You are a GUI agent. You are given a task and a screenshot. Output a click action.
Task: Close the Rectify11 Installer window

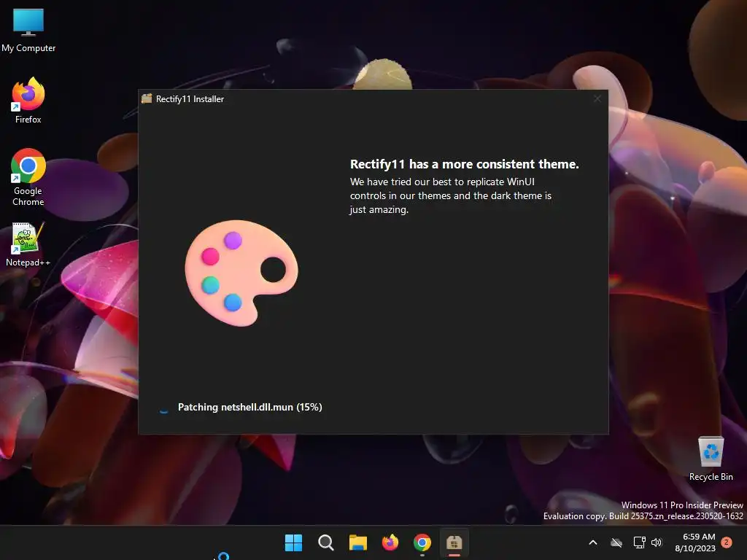point(597,98)
